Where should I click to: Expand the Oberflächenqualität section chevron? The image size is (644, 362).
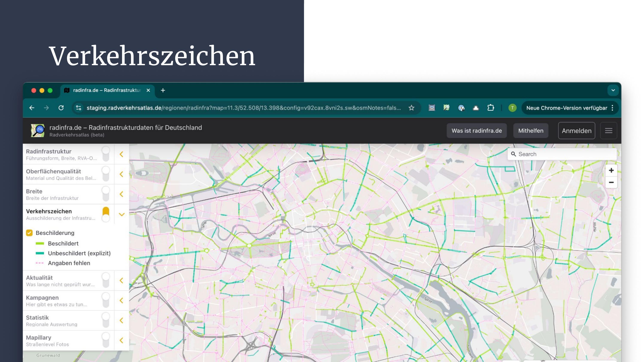[122, 174]
